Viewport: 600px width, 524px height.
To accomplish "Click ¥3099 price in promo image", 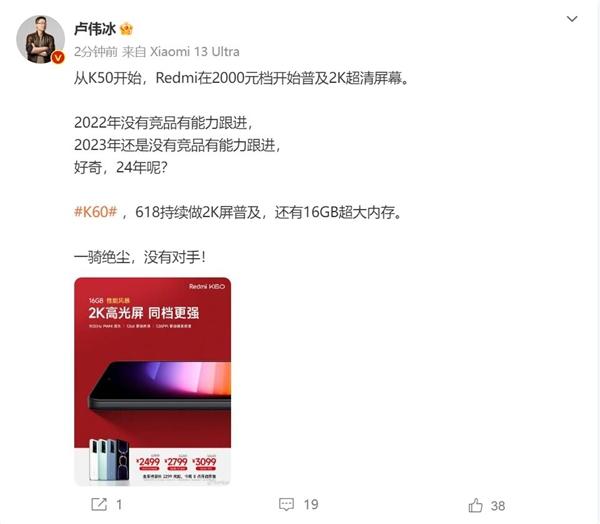I will 204,462.
